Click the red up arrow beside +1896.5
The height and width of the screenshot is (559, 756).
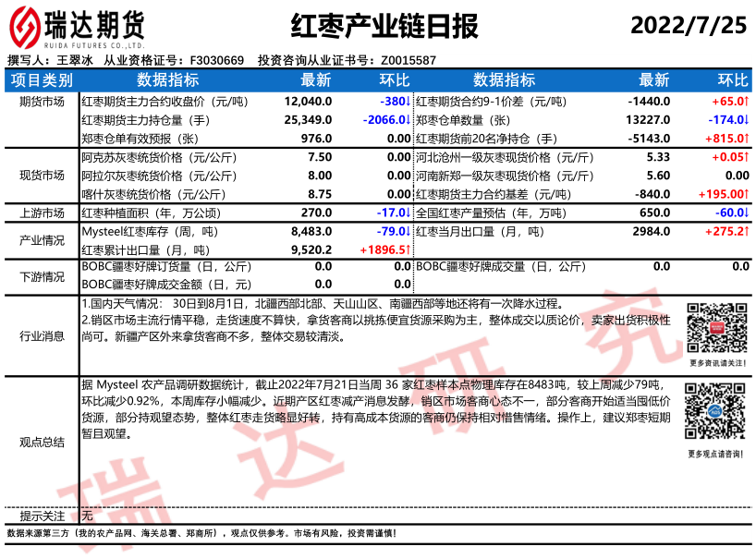pos(408,249)
